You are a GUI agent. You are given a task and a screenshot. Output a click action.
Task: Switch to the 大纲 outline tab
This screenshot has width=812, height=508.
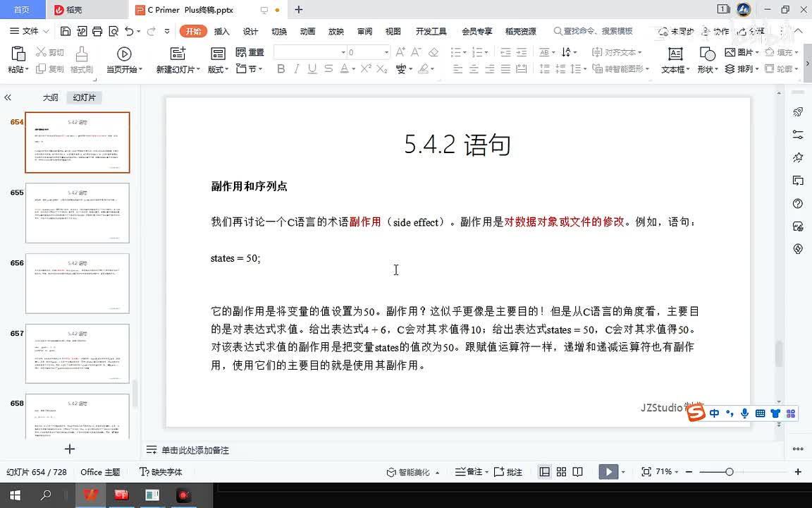coord(50,97)
